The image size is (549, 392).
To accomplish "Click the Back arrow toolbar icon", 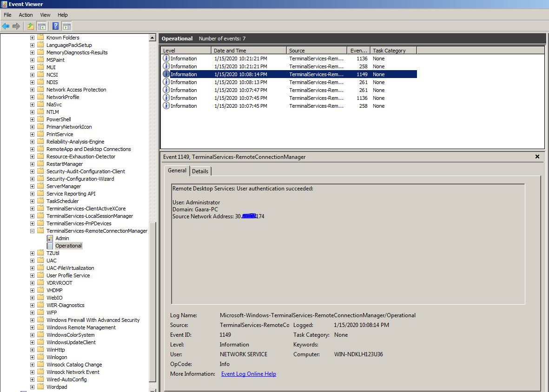I will (x=6, y=26).
